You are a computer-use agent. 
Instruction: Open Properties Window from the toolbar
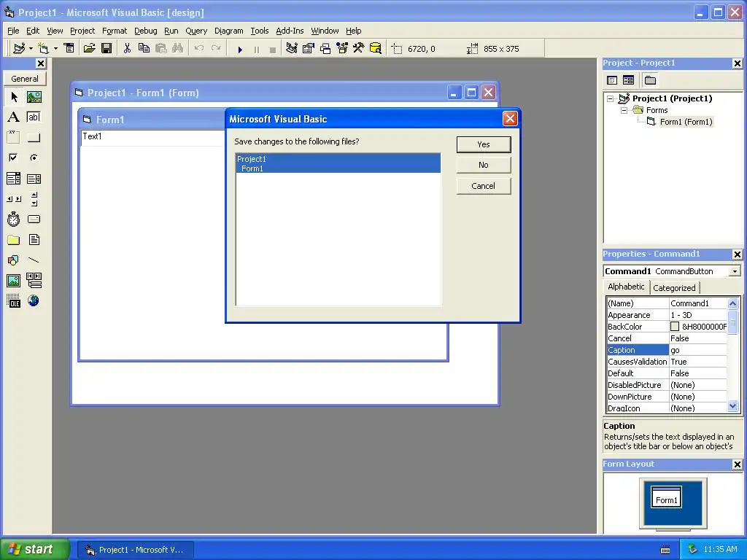[309, 49]
